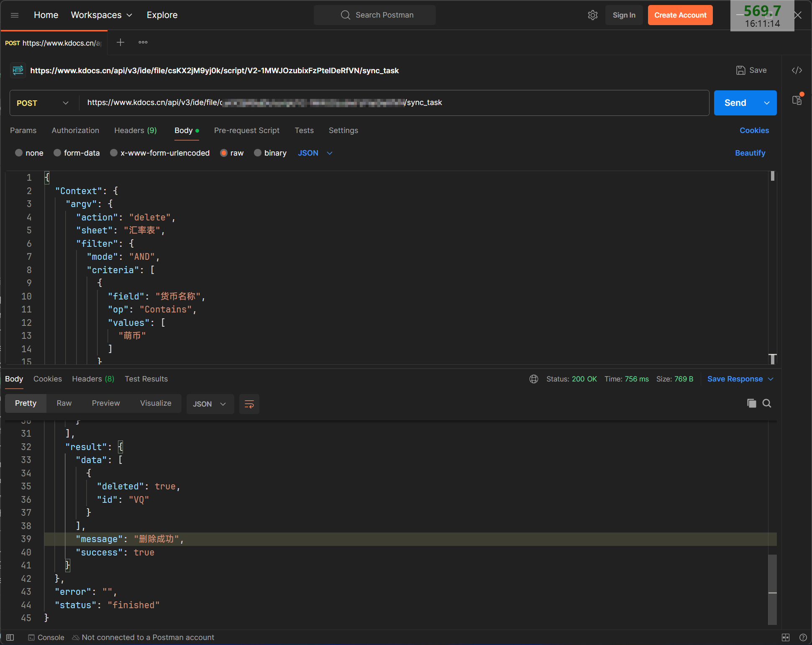Open the request Settings tab
The width and height of the screenshot is (812, 645).
tap(343, 131)
